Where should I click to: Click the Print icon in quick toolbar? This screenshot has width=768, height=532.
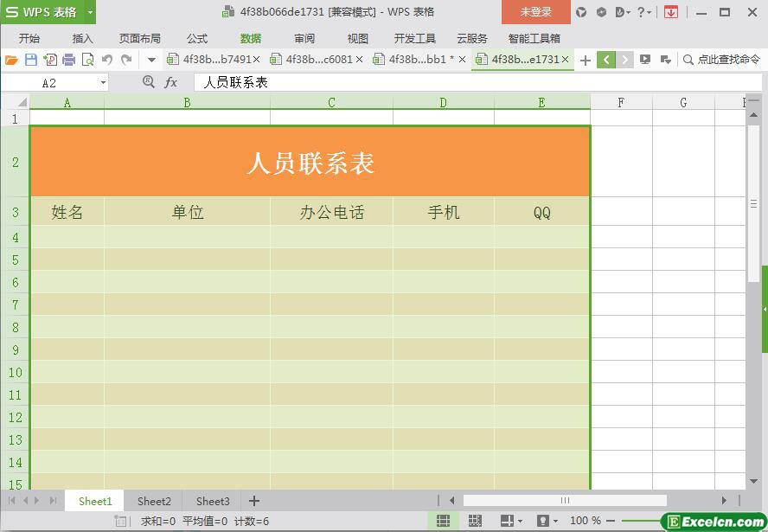click(x=68, y=60)
